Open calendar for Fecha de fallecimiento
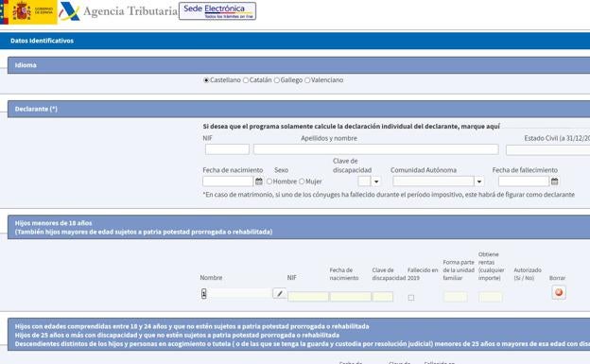The image size is (590, 364). point(555,182)
